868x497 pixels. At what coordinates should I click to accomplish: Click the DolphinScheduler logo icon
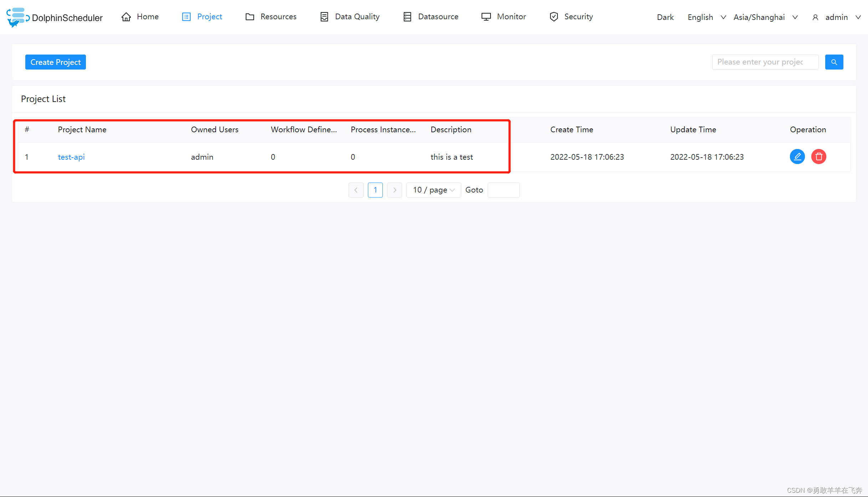(17, 16)
